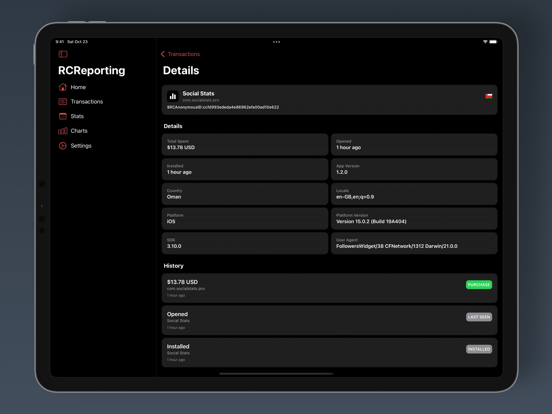Click the Wi-Fi status icon
552x414 pixels.
pyautogui.click(x=485, y=42)
